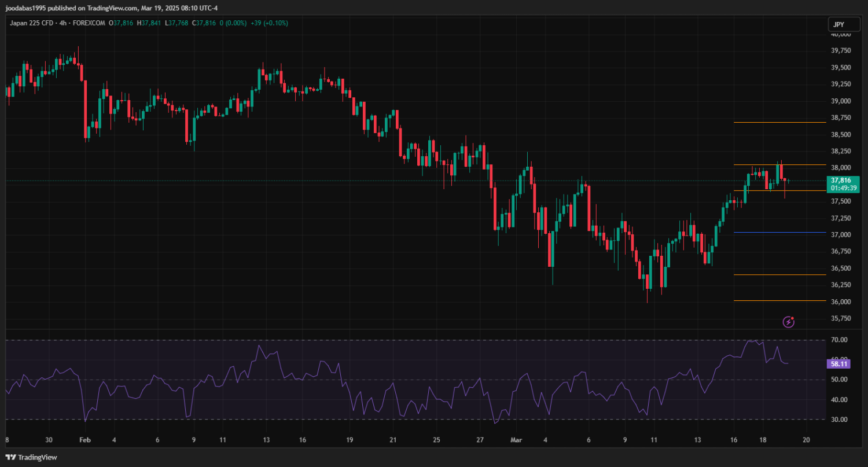Click the 38,250 price axis label
Screen dimensions: 868x467
(841, 151)
